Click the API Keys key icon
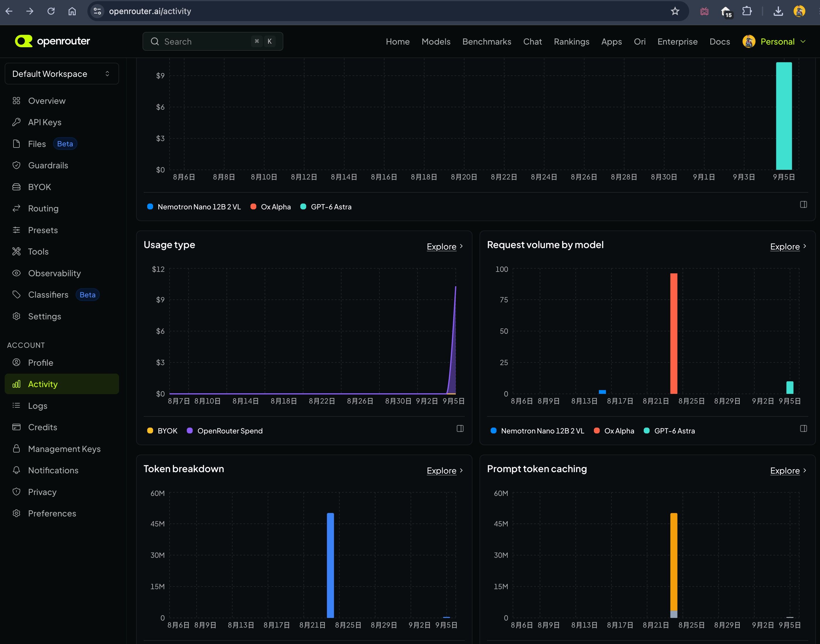The image size is (820, 644). [16, 122]
